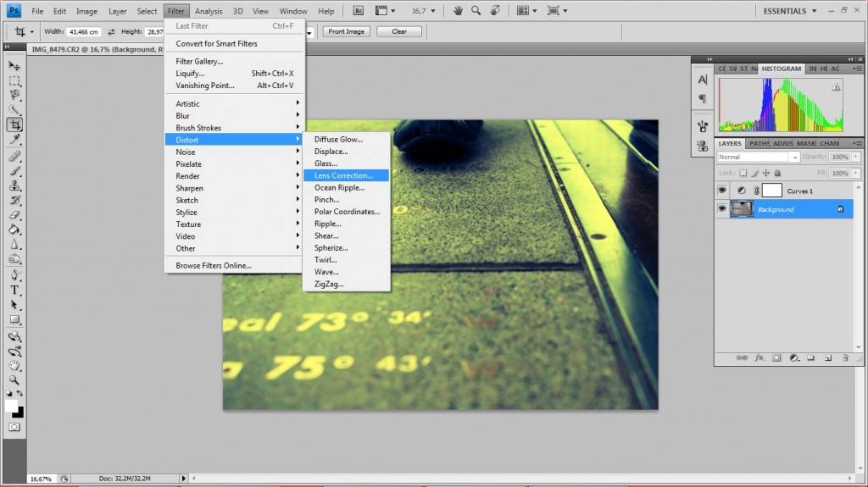Toggle Quick Mask mode

pos(14,428)
